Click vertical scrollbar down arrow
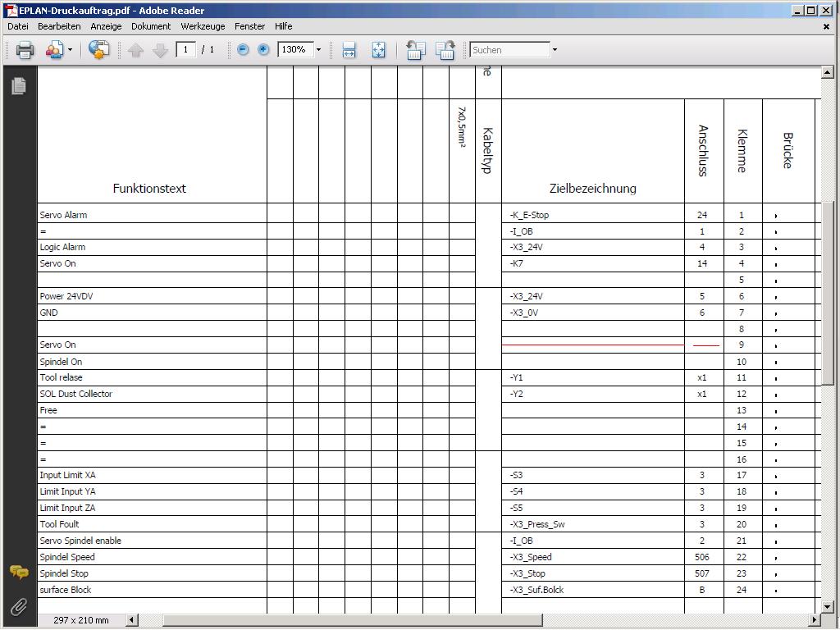840x630 pixels. click(828, 608)
